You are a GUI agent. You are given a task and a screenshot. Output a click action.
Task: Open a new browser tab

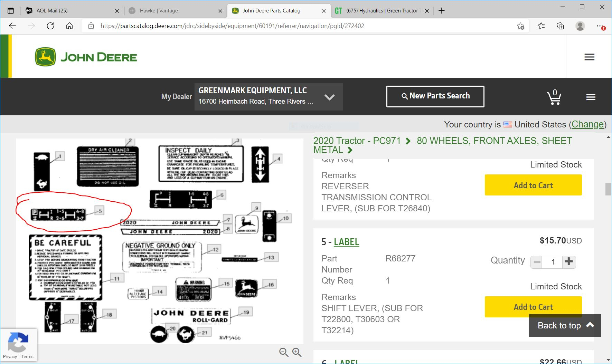(442, 11)
